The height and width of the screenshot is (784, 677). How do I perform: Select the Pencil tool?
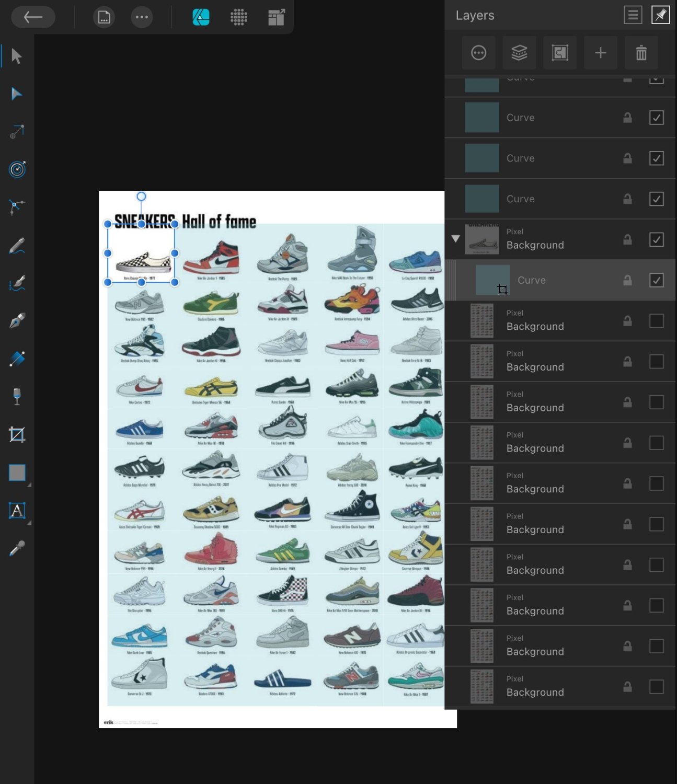click(x=17, y=246)
